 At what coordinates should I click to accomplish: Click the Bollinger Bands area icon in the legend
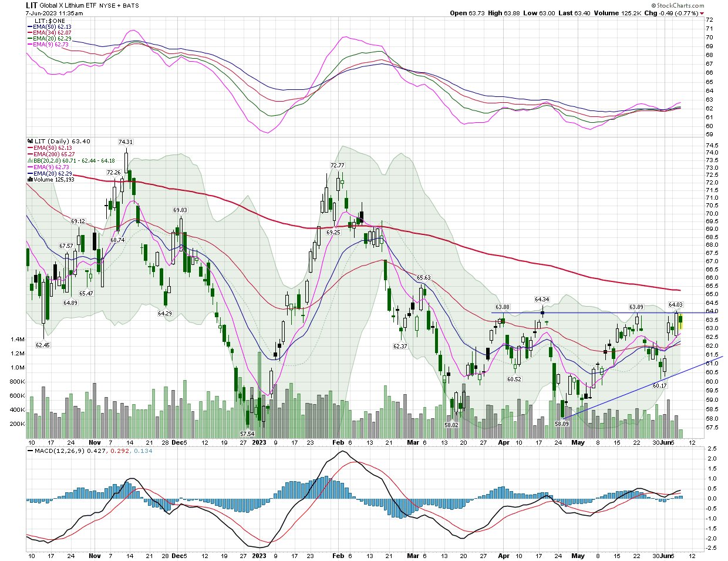(30, 160)
